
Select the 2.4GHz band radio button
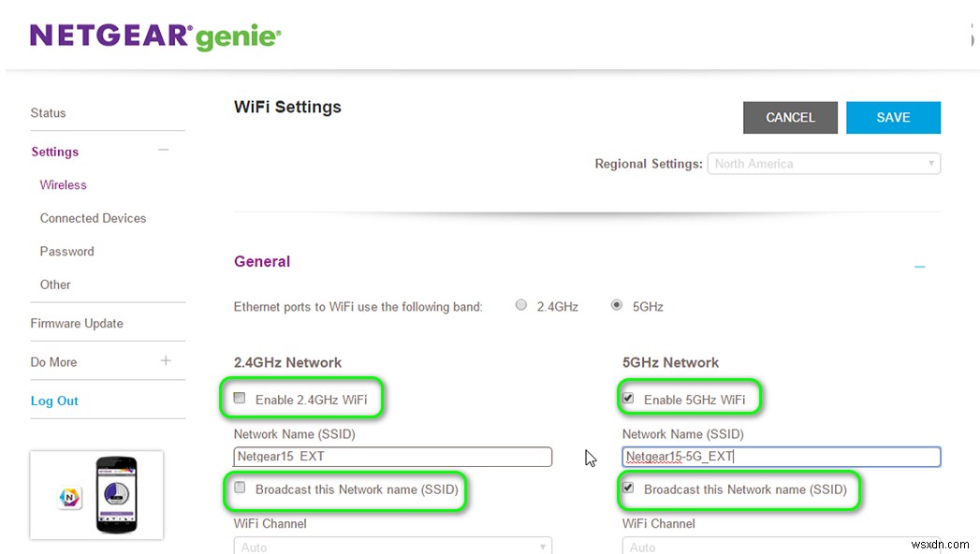[521, 304]
